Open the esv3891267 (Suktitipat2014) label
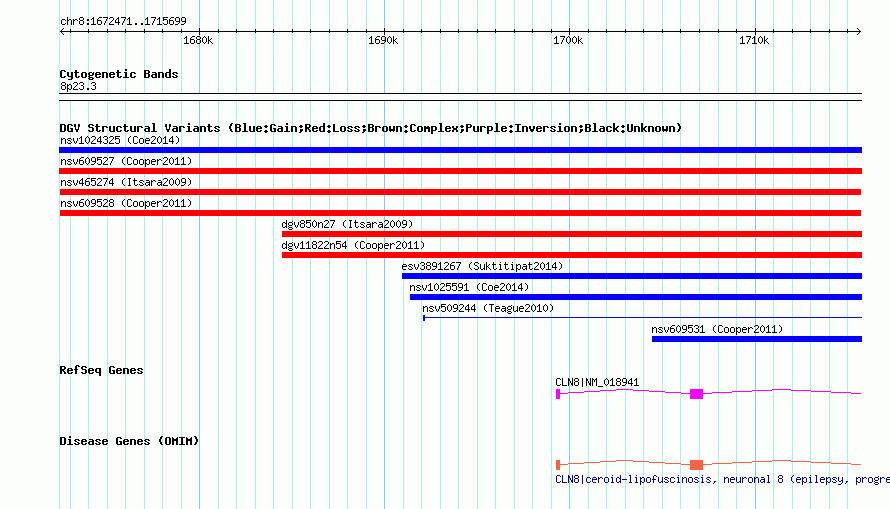 (482, 266)
